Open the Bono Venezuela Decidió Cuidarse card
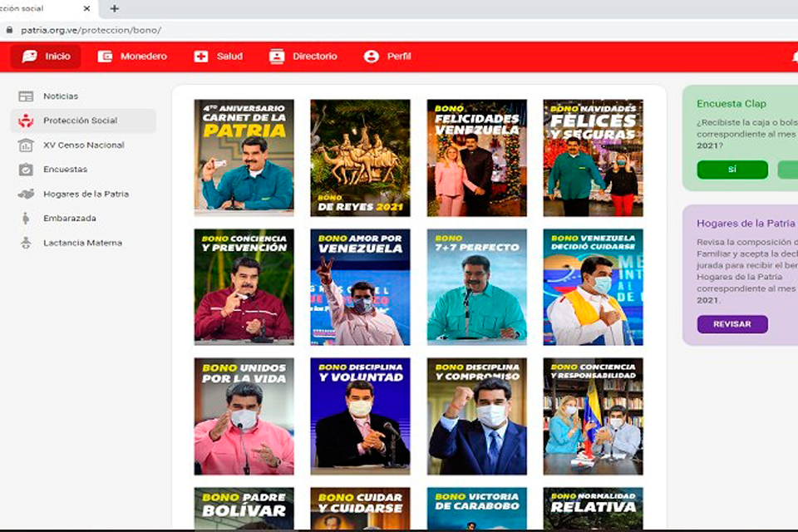Image resolution: width=798 pixels, height=532 pixels. click(593, 287)
